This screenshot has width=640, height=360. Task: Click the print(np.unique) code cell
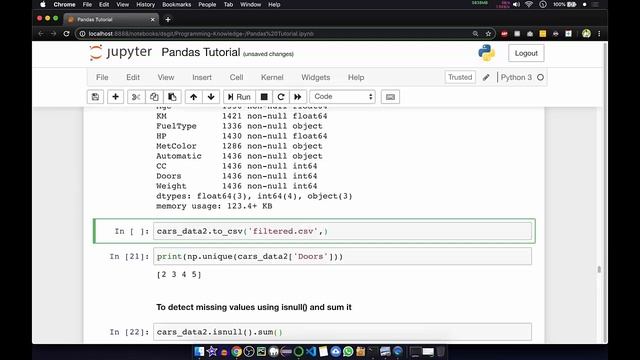point(342,256)
